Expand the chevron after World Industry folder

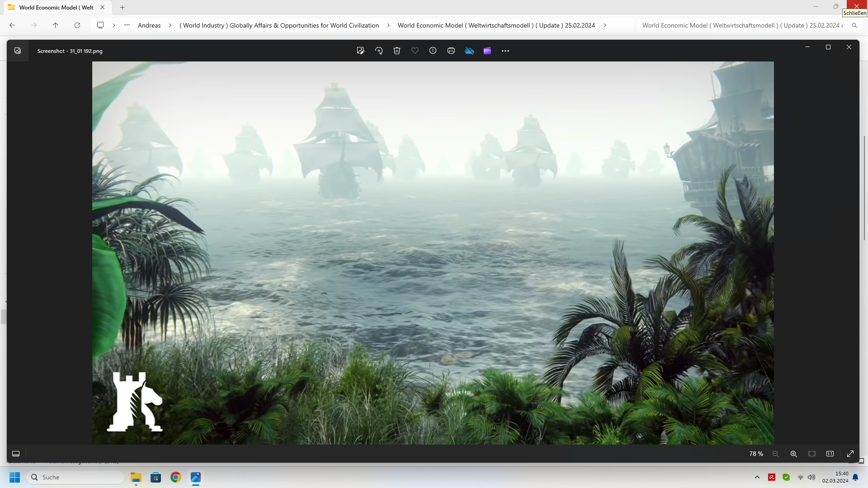click(388, 25)
